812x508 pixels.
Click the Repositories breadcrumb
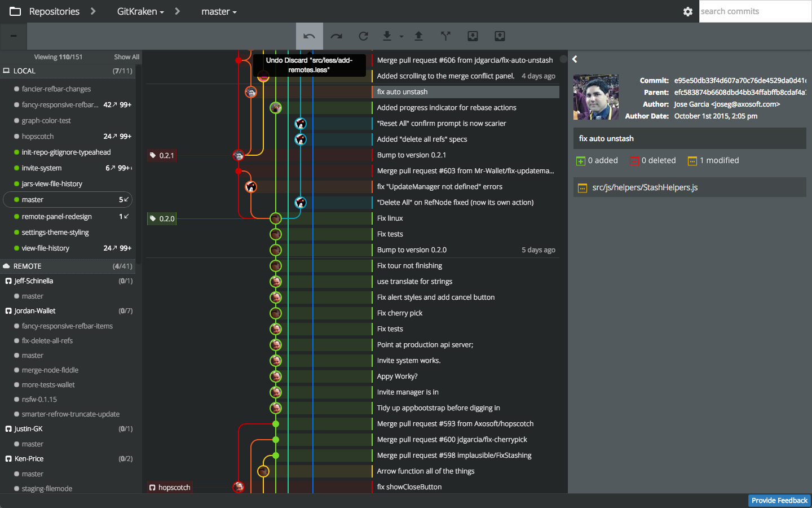click(54, 11)
